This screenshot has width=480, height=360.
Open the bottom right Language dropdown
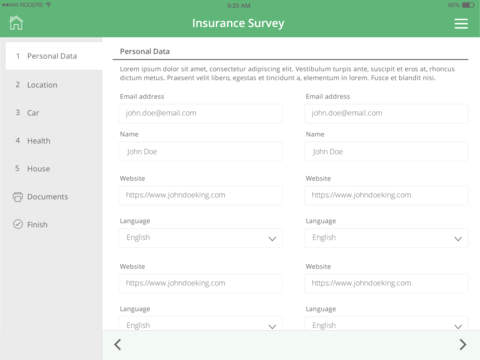point(386,324)
